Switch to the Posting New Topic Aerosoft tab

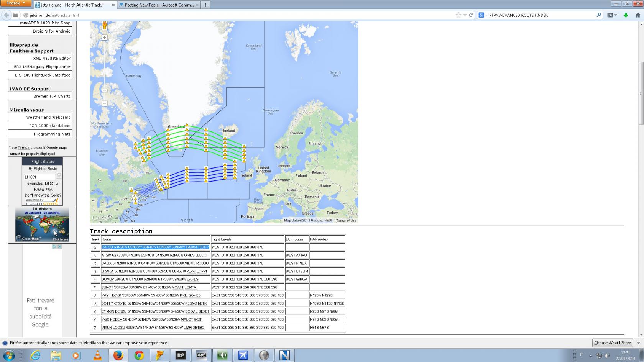tap(159, 5)
